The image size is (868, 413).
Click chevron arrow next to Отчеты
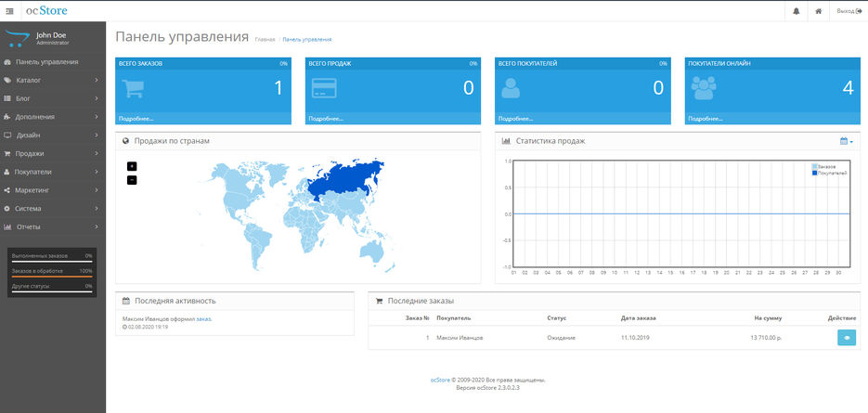97,226
